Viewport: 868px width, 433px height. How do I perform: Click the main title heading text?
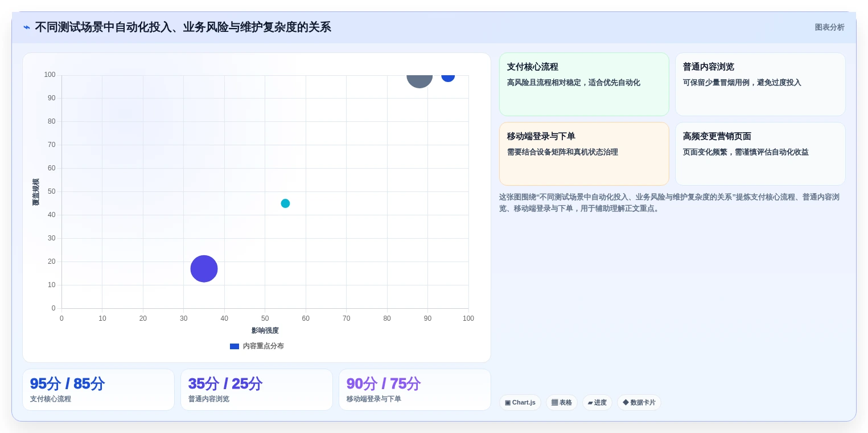(x=183, y=27)
